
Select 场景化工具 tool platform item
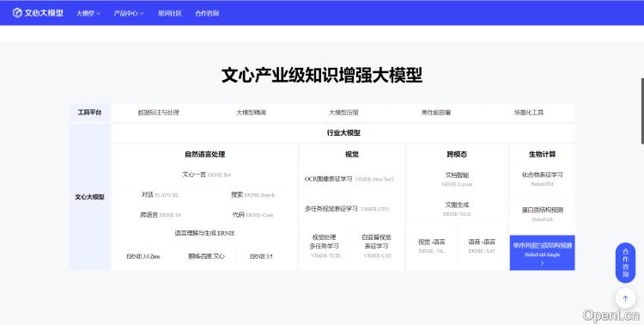pyautogui.click(x=529, y=113)
